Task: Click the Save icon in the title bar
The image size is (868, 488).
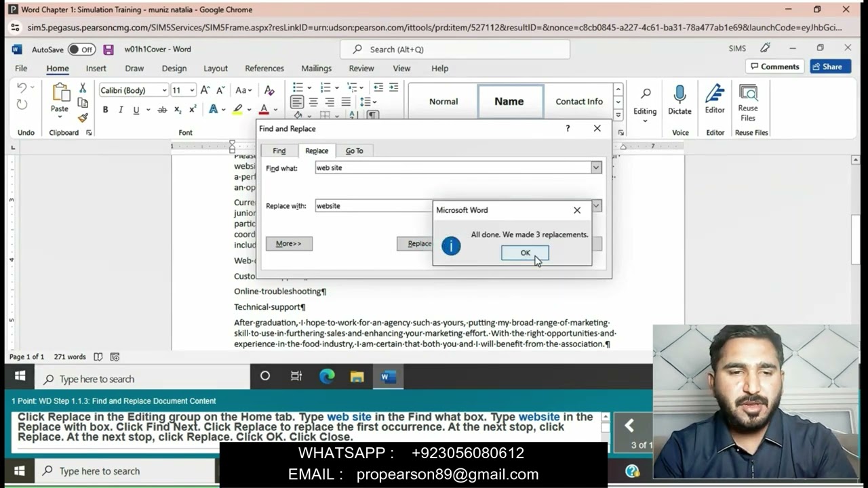Action: (x=108, y=49)
